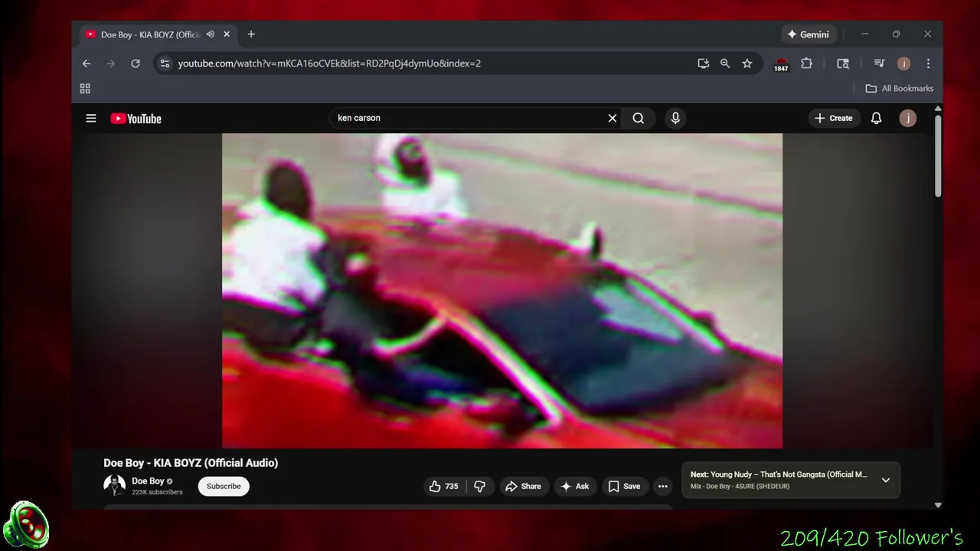Open the media controls icon in toolbar
Viewport: 980px width, 551px height.
coord(879,64)
